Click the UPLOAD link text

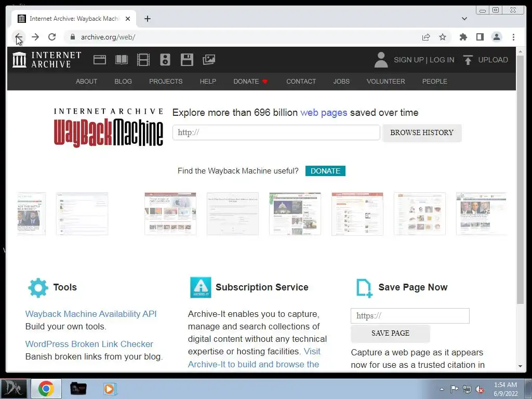493,60
